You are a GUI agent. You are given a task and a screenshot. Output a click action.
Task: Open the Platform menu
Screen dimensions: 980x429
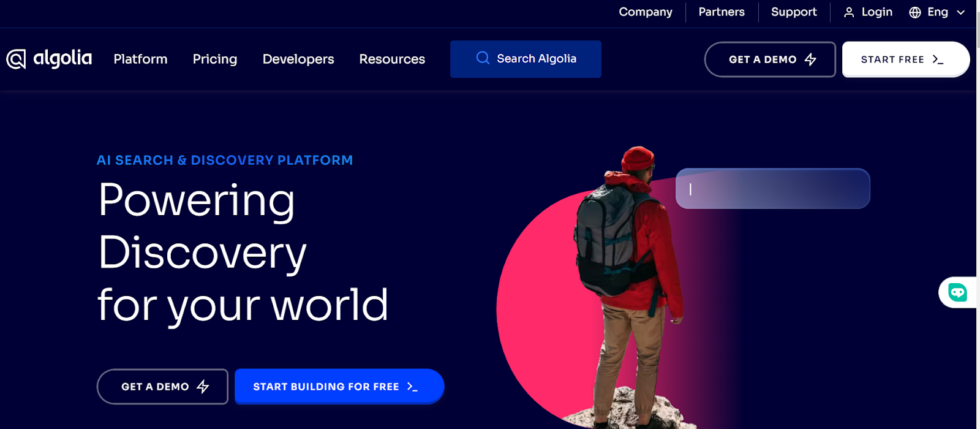coord(140,59)
